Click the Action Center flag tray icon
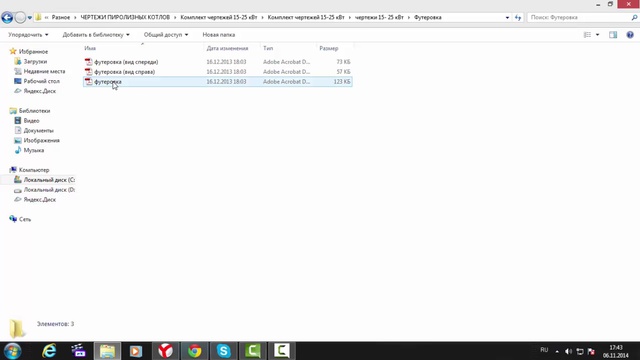 [591, 351]
